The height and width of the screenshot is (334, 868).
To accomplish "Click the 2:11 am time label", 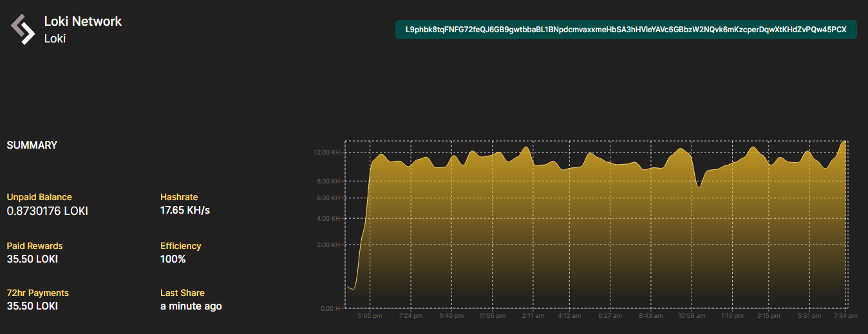I will click(533, 316).
